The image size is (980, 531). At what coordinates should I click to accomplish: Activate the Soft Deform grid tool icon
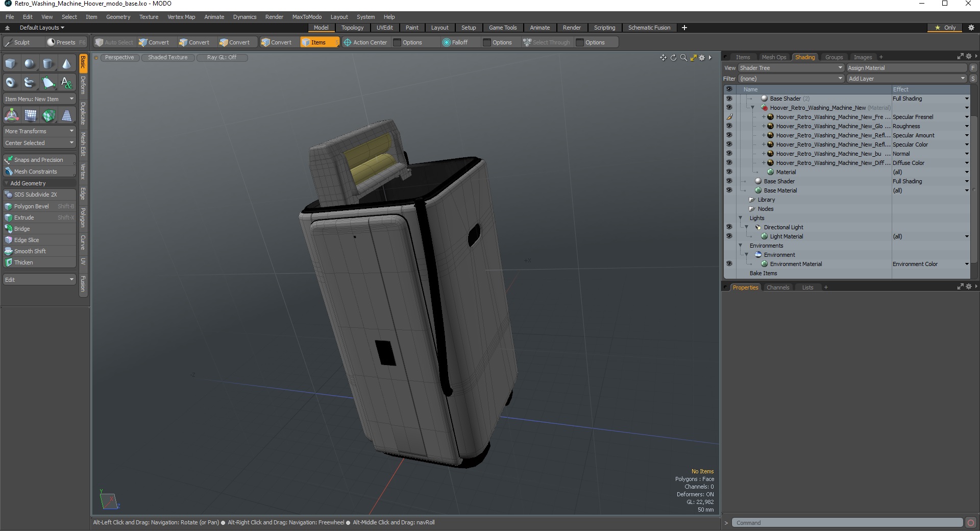[30, 115]
